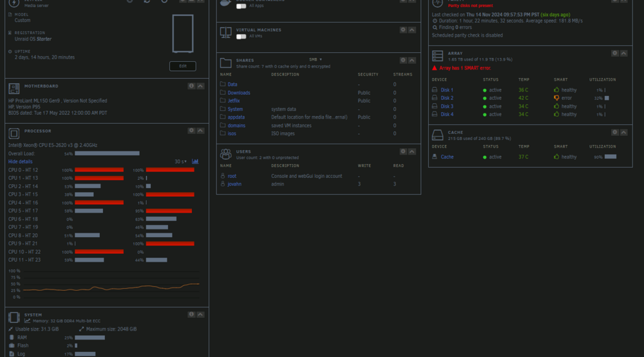Image resolution: width=644 pixels, height=357 pixels.
Task: Click 'Parity disks not present' text
Action: (470, 6)
